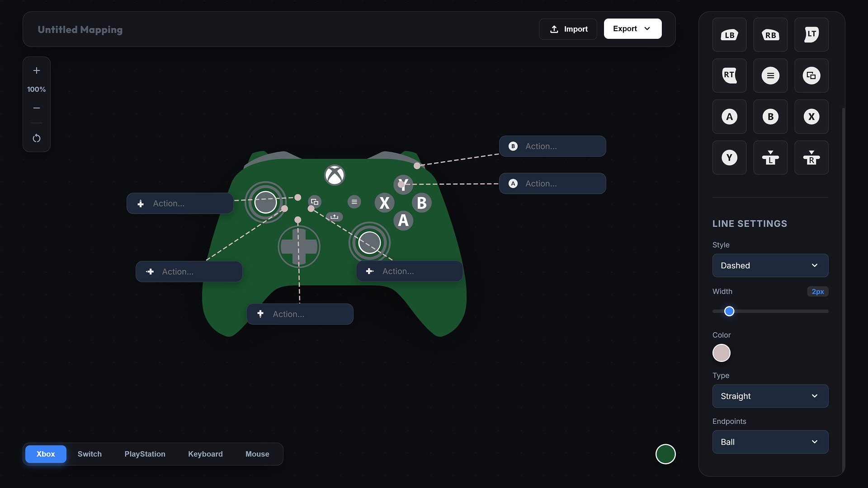Select the RT trigger icon in palette
The height and width of the screenshot is (488, 868).
(x=729, y=75)
